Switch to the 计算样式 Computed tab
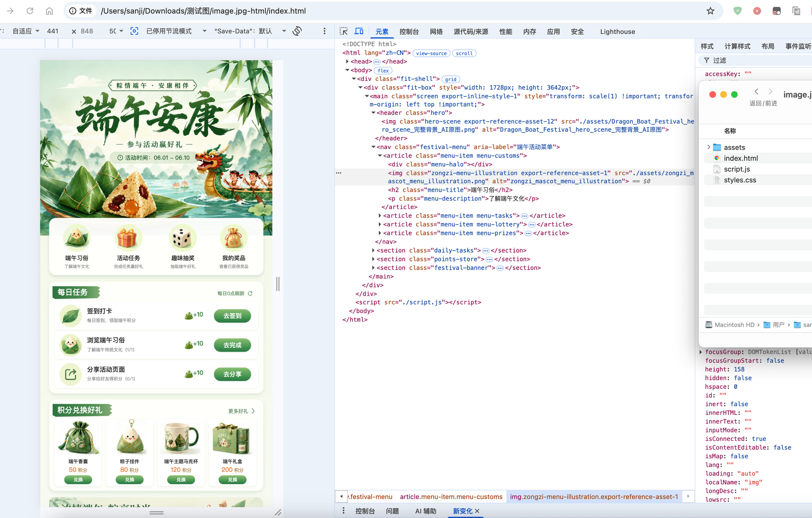Viewport: 812px width, 518px height. [x=737, y=46]
